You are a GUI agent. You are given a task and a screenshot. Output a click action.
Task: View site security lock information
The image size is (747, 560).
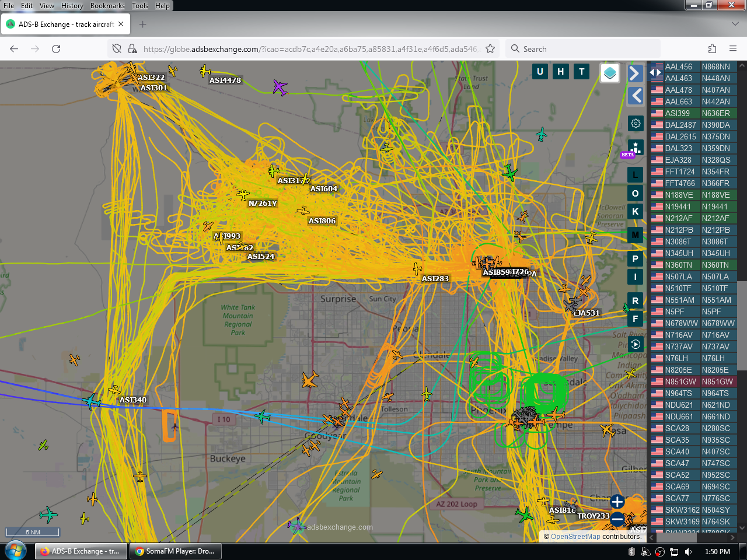pyautogui.click(x=132, y=49)
